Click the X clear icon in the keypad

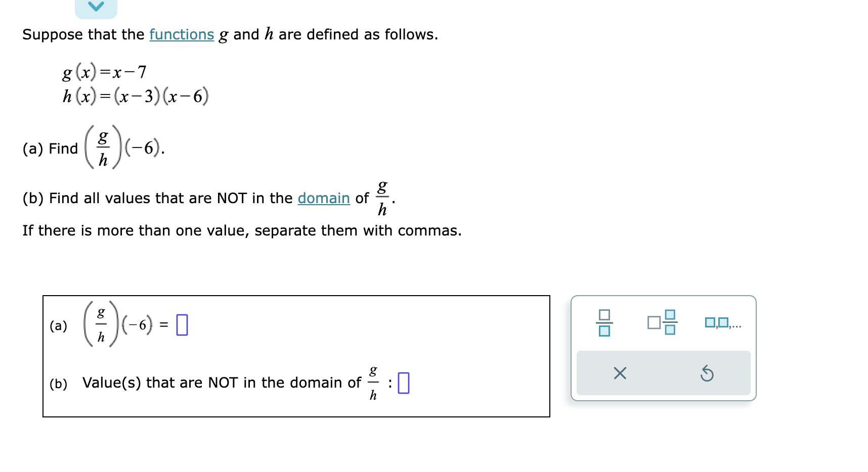coord(620,374)
